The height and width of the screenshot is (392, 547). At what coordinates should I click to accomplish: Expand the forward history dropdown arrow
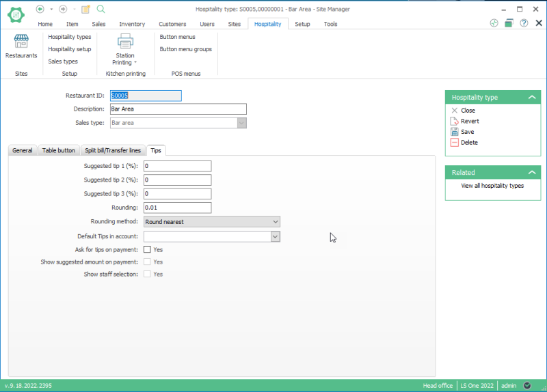[75, 9]
